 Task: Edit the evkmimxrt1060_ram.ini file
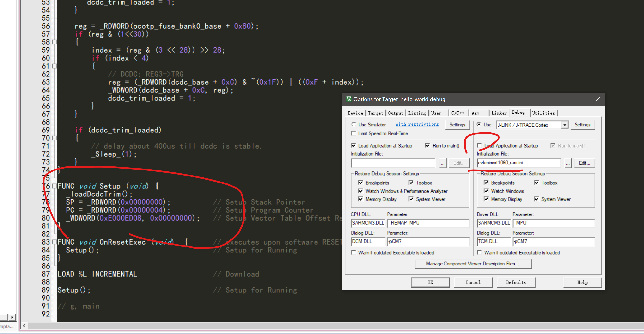[584, 163]
